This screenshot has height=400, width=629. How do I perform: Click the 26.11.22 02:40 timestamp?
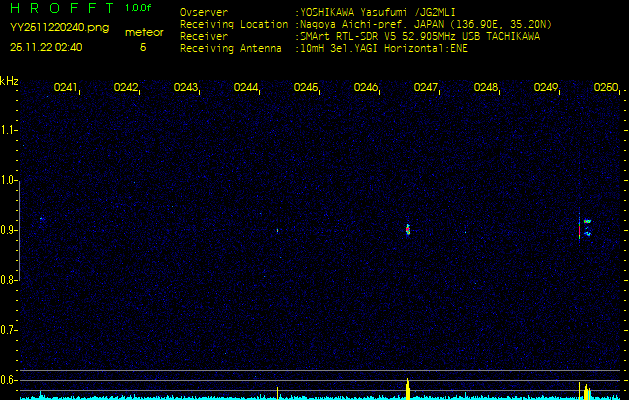pyautogui.click(x=46, y=47)
